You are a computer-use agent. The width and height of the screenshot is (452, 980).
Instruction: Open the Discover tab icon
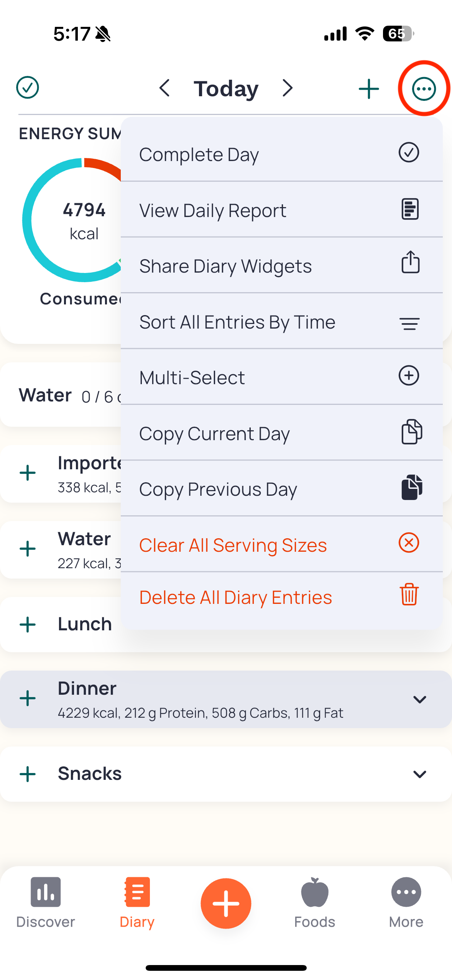46,902
